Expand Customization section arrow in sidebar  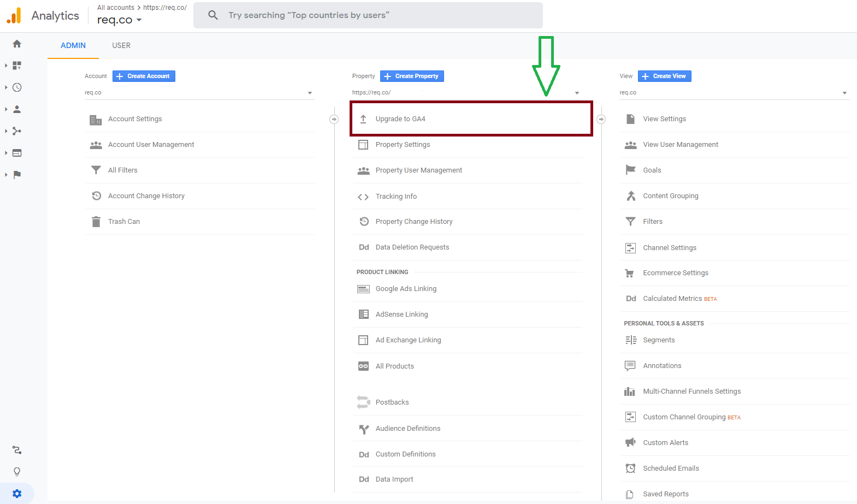pos(6,66)
